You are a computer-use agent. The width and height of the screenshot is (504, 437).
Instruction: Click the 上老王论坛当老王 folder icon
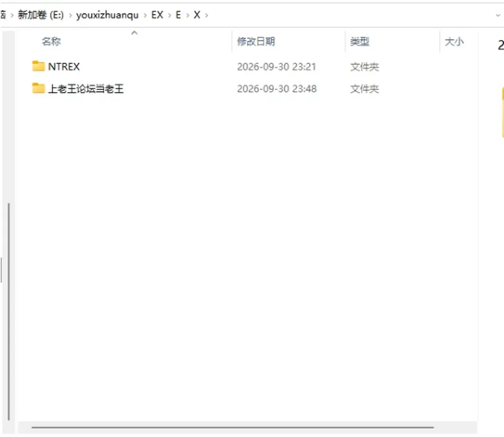[38, 88]
